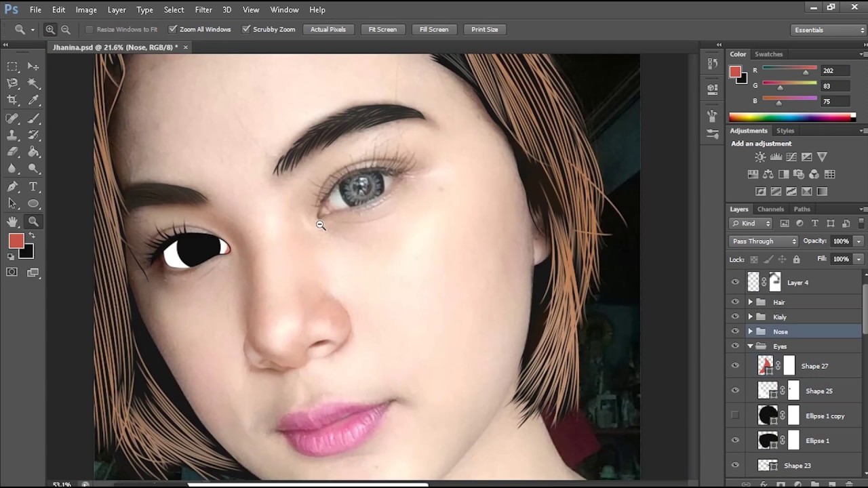868x488 pixels.
Task: Select the Horizontal Type tool
Action: 33,187
